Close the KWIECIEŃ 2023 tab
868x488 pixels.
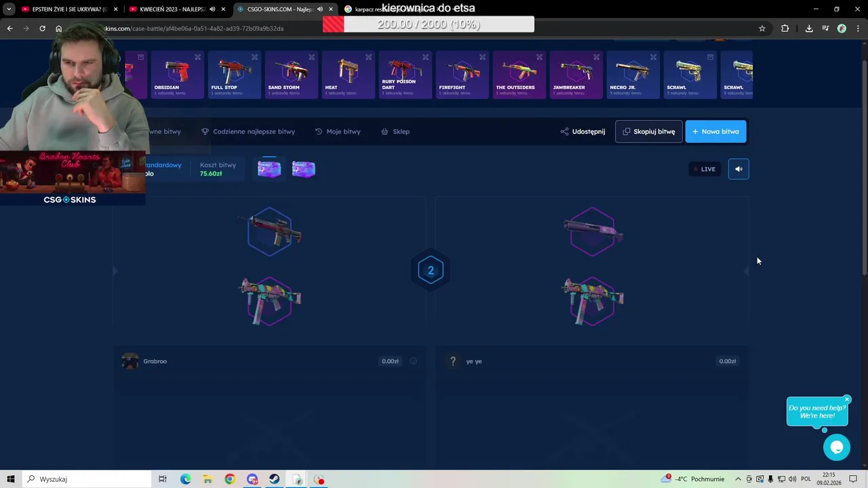pyautogui.click(x=223, y=9)
